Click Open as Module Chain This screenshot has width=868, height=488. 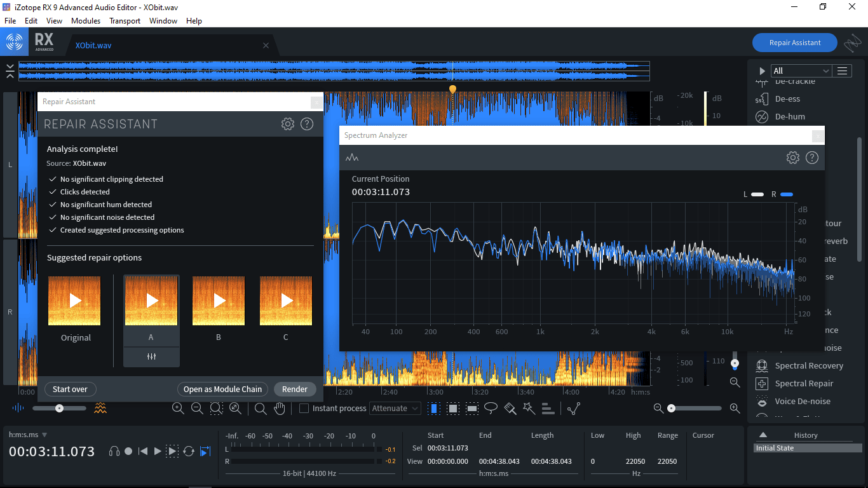[x=222, y=389]
